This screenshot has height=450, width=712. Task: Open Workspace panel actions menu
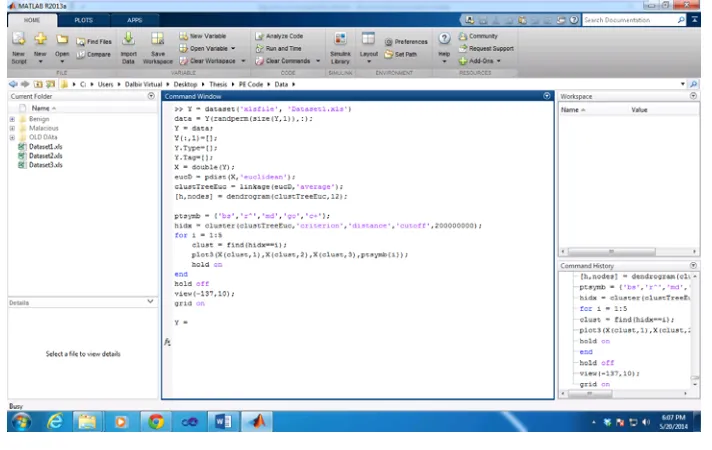coord(693,96)
